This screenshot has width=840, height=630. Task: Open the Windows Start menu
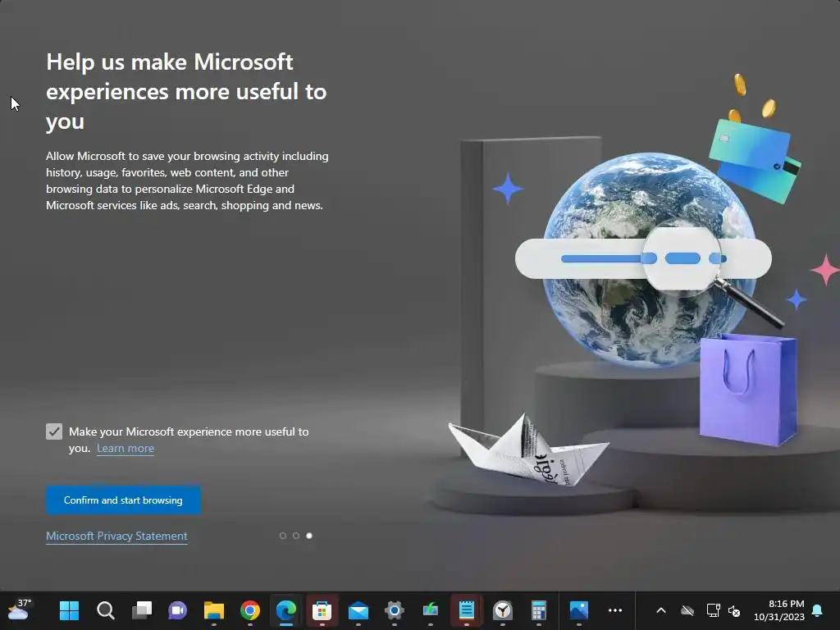(x=69, y=610)
